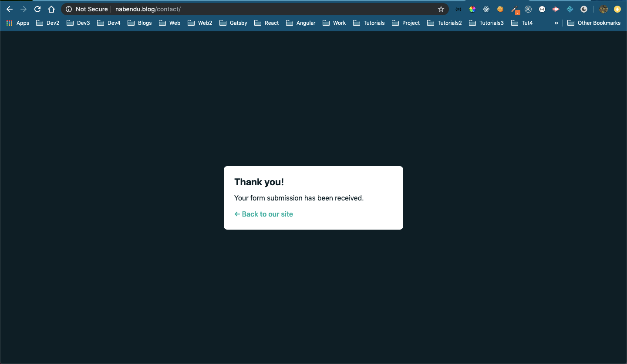This screenshot has width=627, height=364.
Task: Open the Other Bookmarks folder
Action: click(594, 23)
